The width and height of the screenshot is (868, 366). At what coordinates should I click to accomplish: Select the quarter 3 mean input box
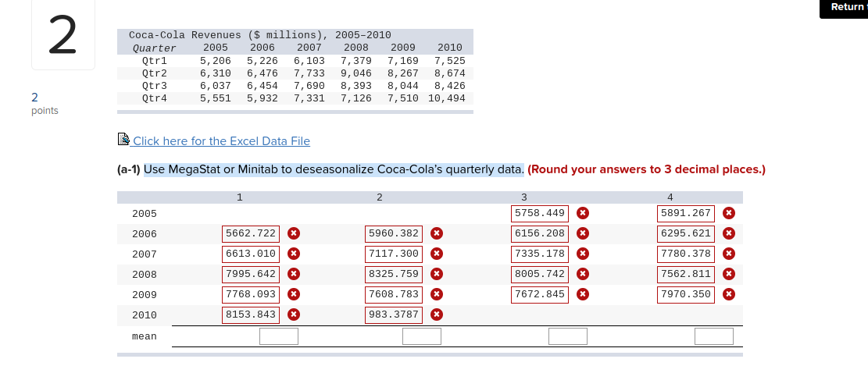pyautogui.click(x=568, y=336)
